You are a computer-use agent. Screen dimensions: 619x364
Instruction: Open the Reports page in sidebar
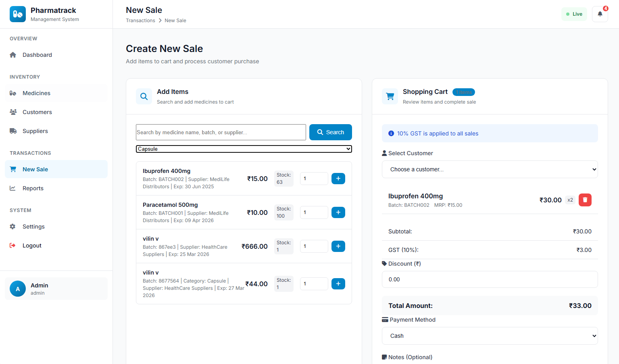point(33,188)
